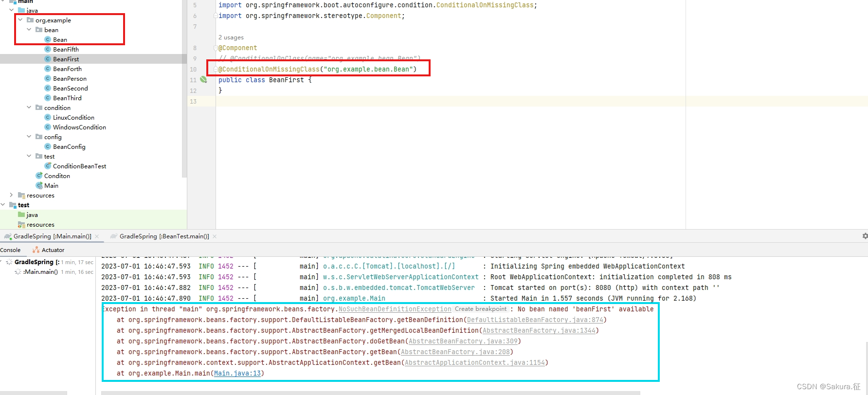Click the org.example package folder icon

[30, 20]
